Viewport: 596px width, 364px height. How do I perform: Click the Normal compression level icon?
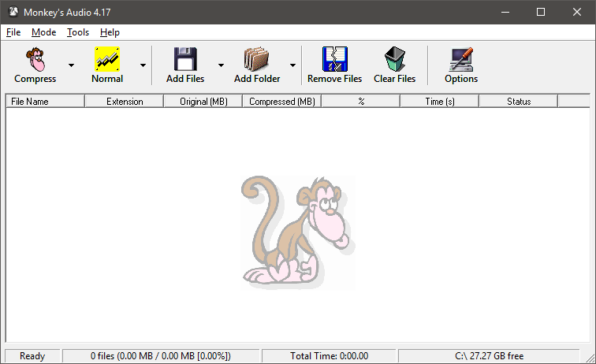point(107,59)
